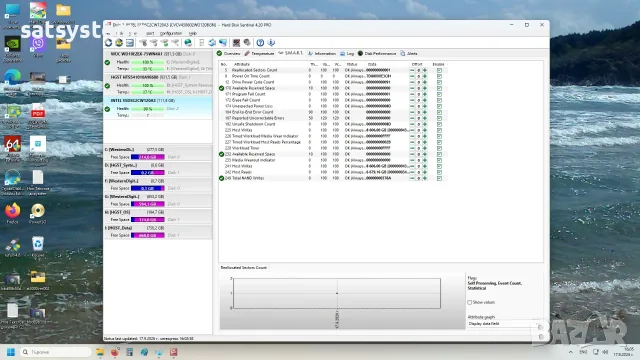Select the Available Reserved Space row 232
This screenshot has width=640, height=360.
333,154
